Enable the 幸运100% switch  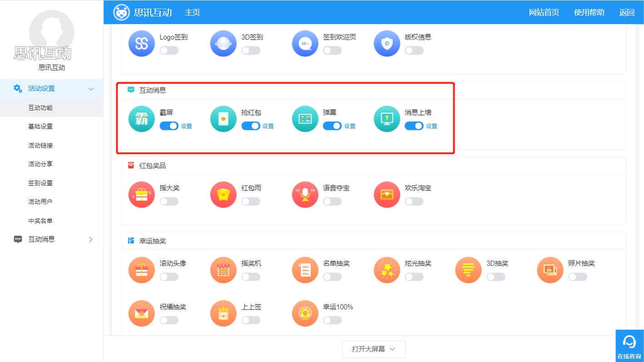332,320
